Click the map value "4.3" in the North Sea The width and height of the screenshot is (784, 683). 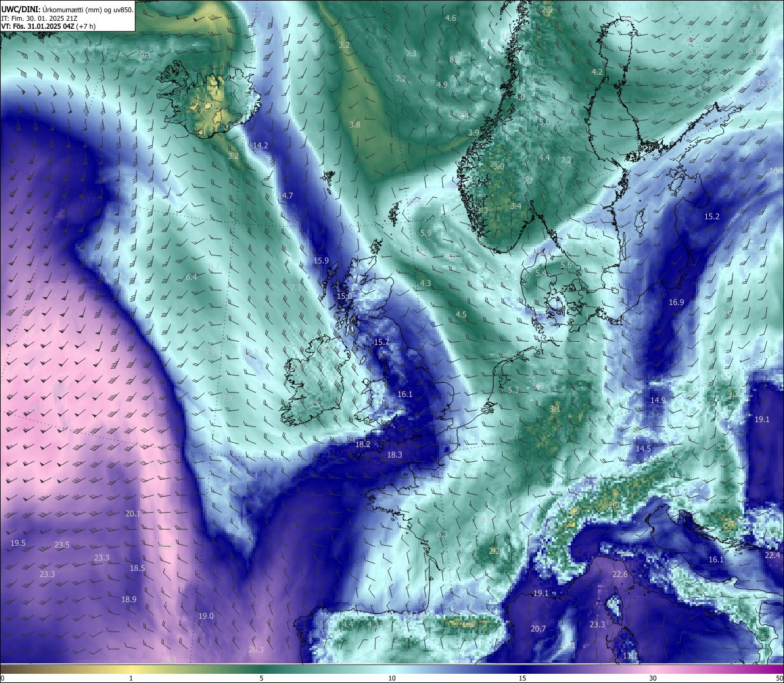point(426,283)
